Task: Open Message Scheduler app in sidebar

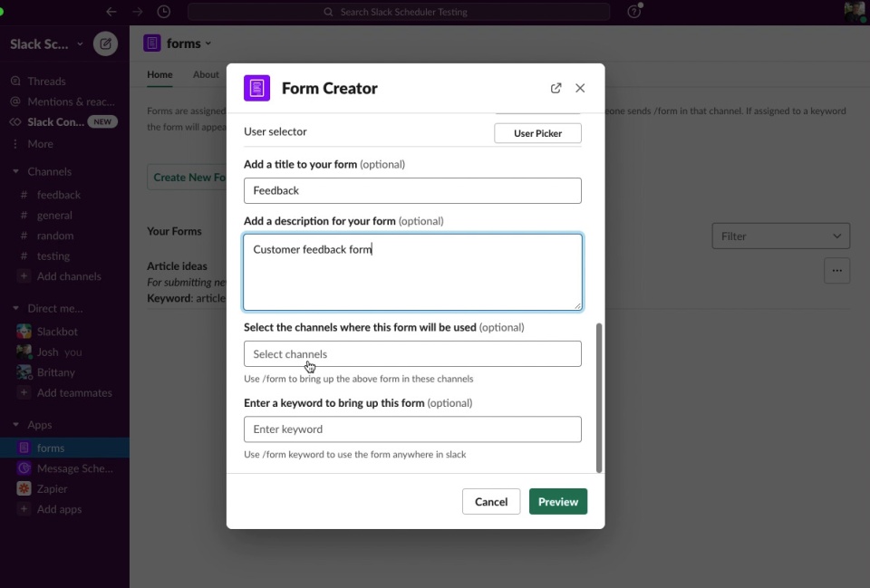Action: click(x=74, y=468)
